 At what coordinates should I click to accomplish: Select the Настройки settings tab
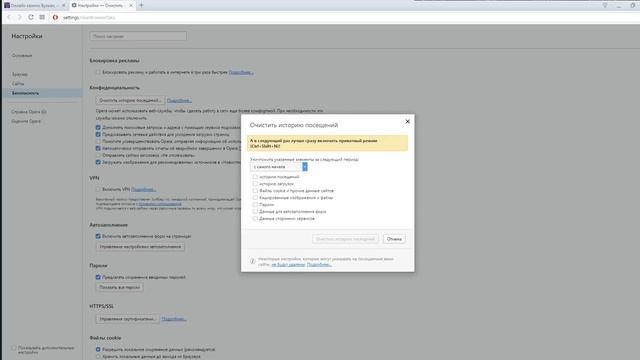(x=102, y=5)
